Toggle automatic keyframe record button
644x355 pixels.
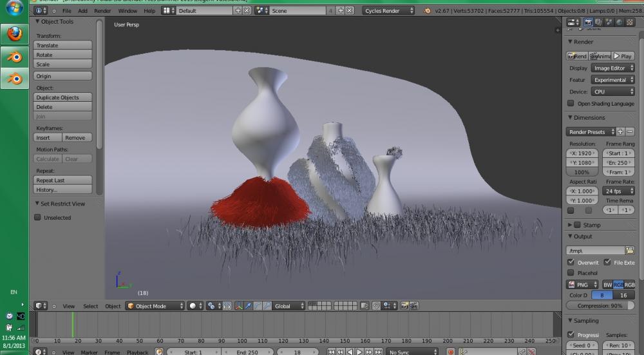pyautogui.click(x=451, y=352)
